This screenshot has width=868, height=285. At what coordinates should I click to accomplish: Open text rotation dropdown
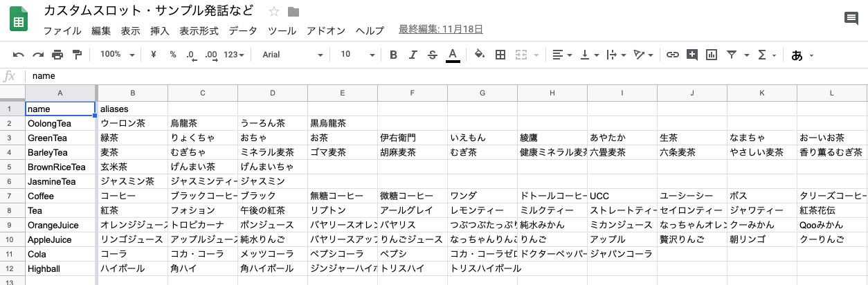pos(643,55)
